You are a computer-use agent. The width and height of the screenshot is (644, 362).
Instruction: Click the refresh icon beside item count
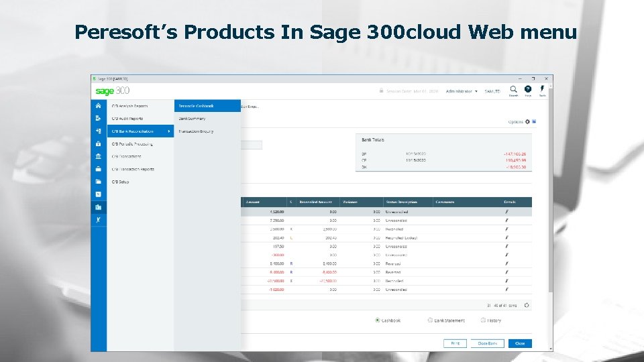click(x=527, y=306)
